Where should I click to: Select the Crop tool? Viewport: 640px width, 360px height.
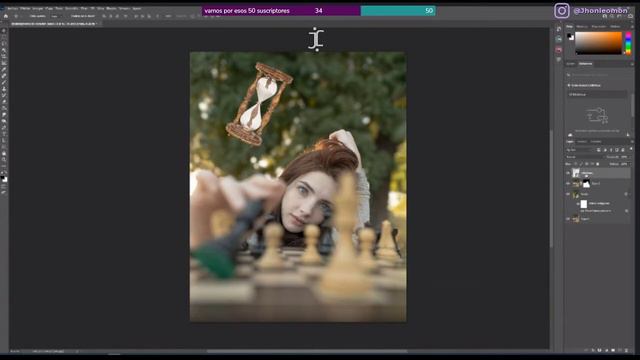(x=4, y=57)
